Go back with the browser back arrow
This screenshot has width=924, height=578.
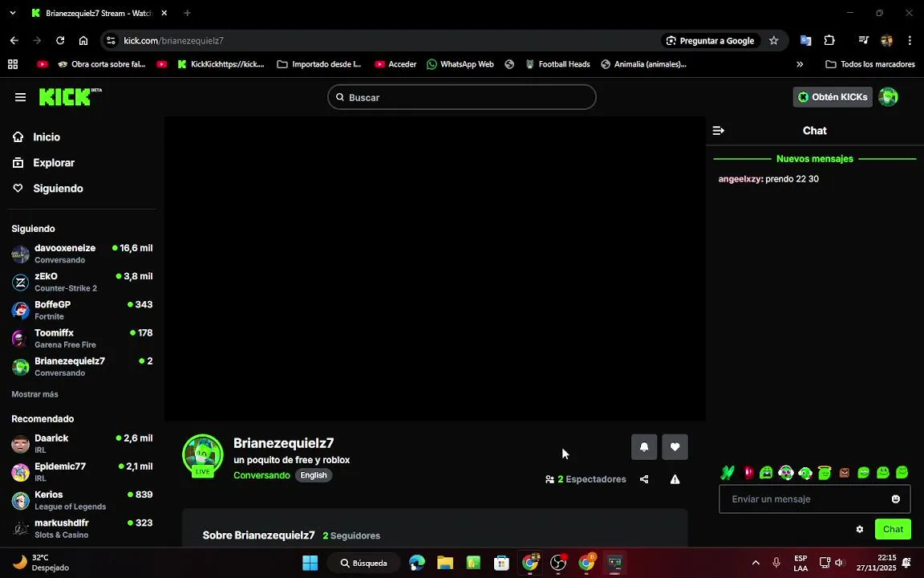14,41
